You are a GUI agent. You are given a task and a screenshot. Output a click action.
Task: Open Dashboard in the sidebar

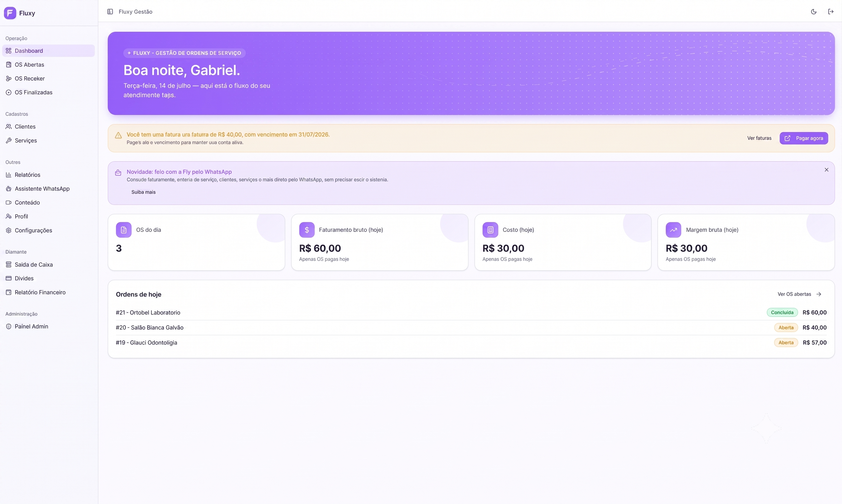pos(48,51)
